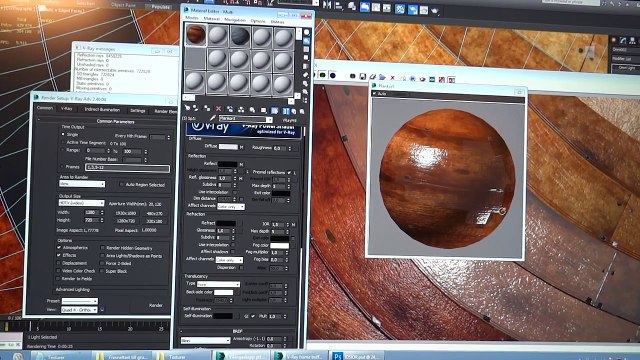Click 1280x720 output size preset button
This screenshot has height=360, width=640.
[x=126, y=221]
